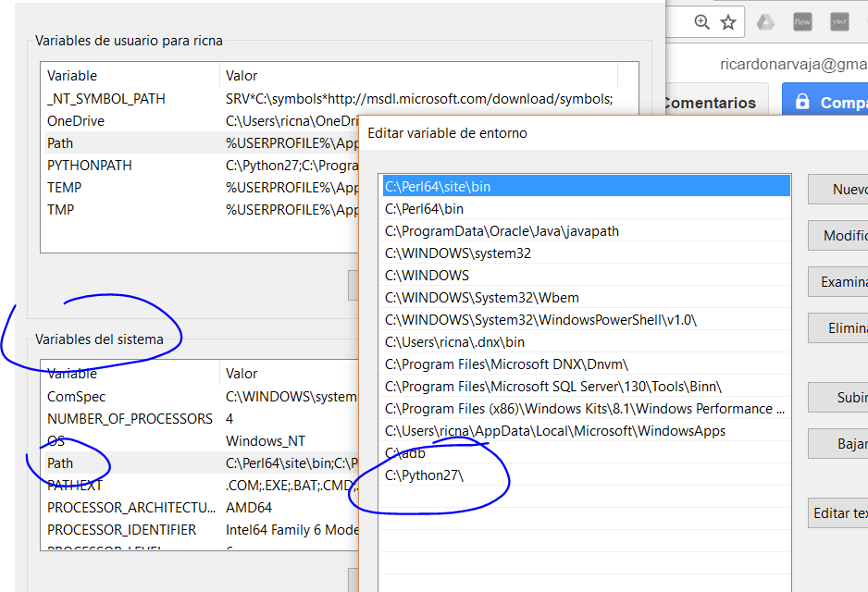This screenshot has width=868, height=592.
Task: Click the 'flow' browser extension icon
Action: coord(802,22)
